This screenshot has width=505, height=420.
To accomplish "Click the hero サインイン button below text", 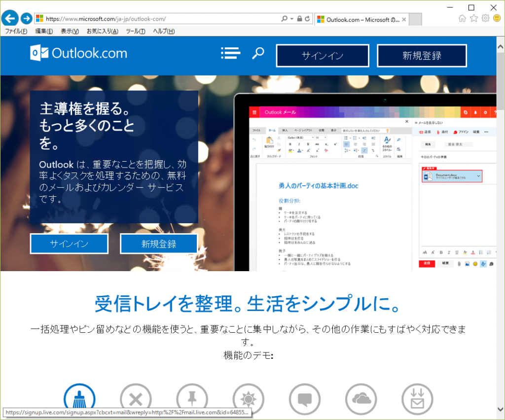I will (x=69, y=244).
